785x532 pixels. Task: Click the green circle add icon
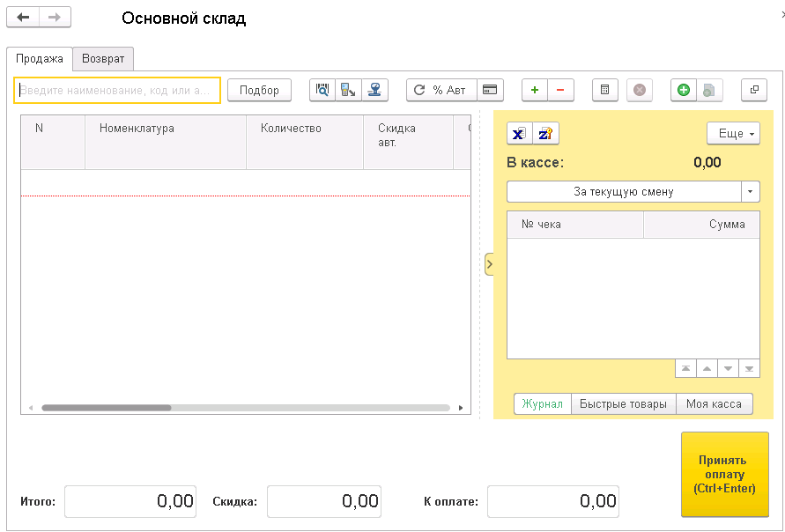[x=684, y=90]
